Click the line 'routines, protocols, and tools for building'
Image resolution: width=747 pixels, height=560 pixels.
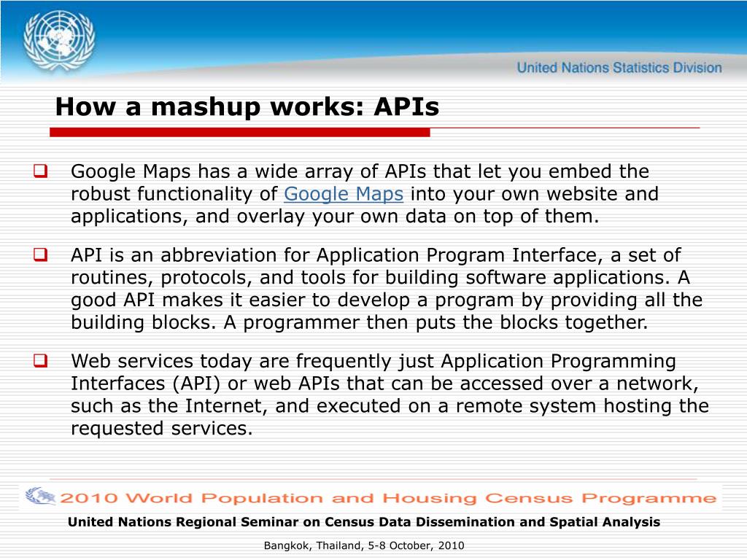[380, 277]
